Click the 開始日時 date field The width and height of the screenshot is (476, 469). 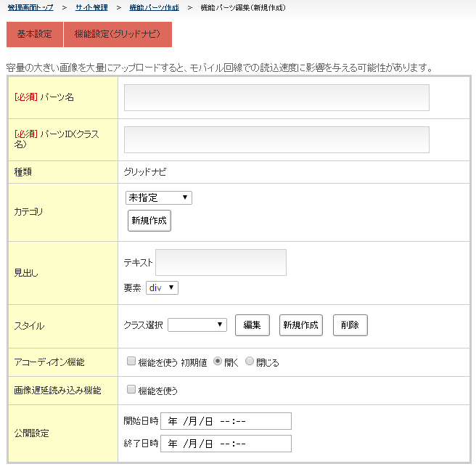(226, 421)
